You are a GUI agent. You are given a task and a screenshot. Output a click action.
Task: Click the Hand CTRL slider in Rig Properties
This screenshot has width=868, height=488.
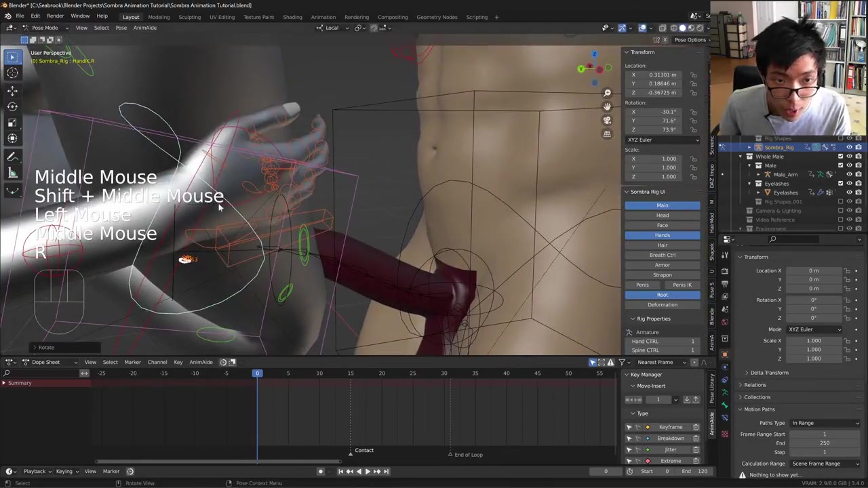662,341
